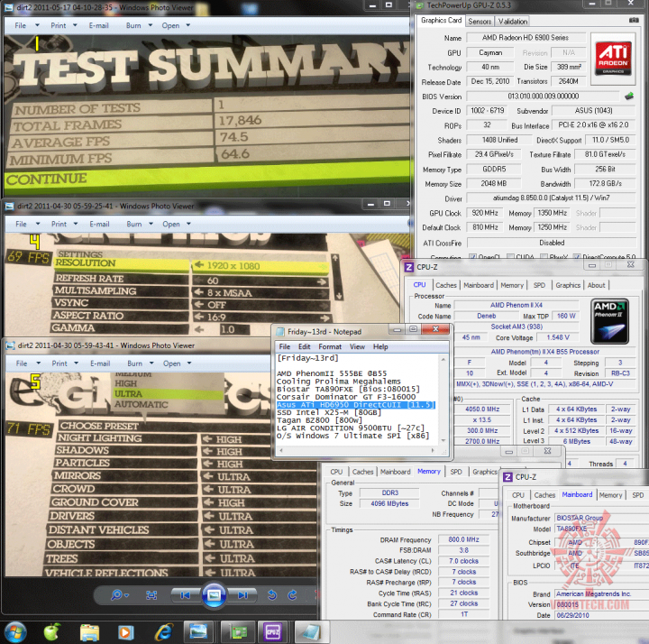Click E-mail in dirt2 2011-05-17 viewer
This screenshot has height=644, width=649.
tap(98, 25)
